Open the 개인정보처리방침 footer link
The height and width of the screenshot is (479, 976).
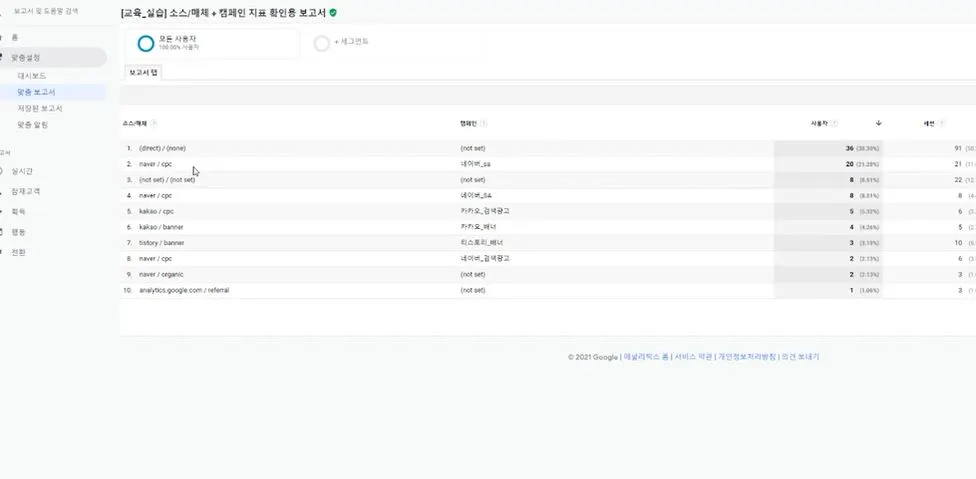point(747,357)
